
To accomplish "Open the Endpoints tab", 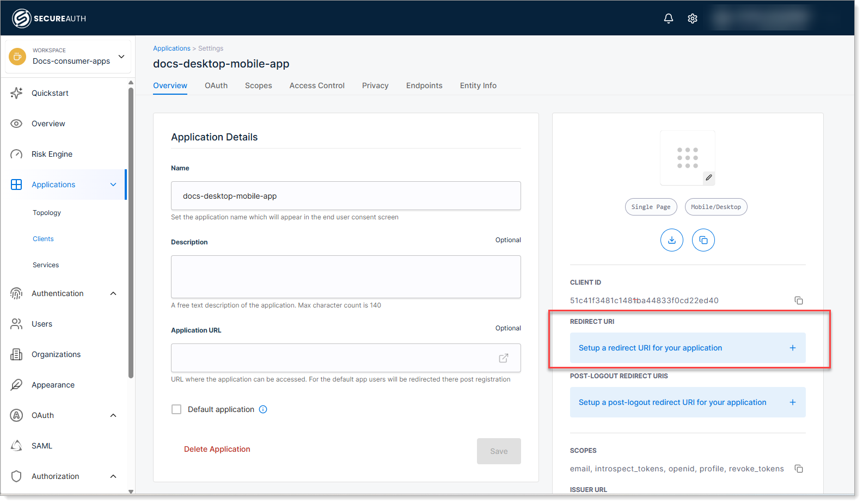I will tap(424, 85).
